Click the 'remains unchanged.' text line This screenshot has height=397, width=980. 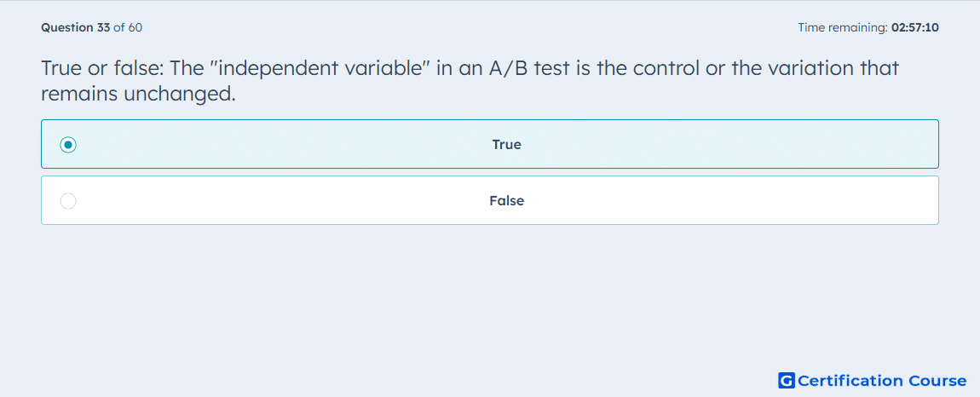139,94
